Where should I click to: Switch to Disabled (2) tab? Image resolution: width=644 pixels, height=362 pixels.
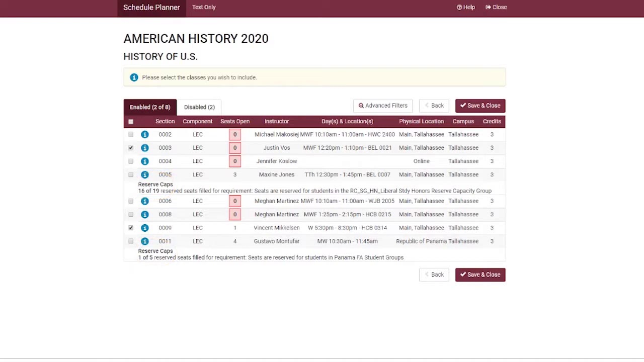[199, 107]
